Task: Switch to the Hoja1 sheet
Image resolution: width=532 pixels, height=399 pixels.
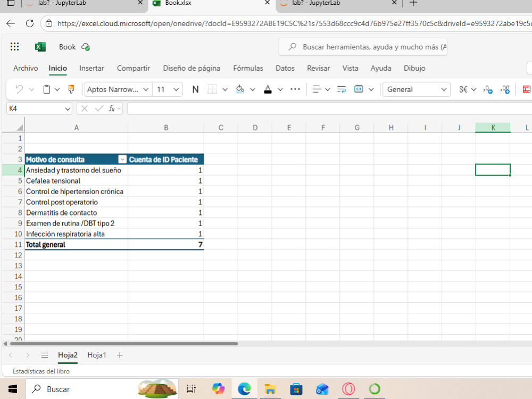Action: click(97, 355)
